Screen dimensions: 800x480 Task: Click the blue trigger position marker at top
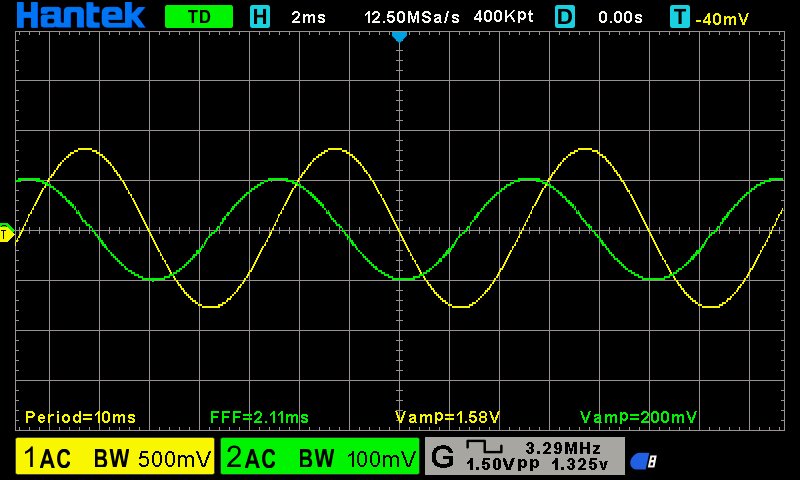click(399, 37)
